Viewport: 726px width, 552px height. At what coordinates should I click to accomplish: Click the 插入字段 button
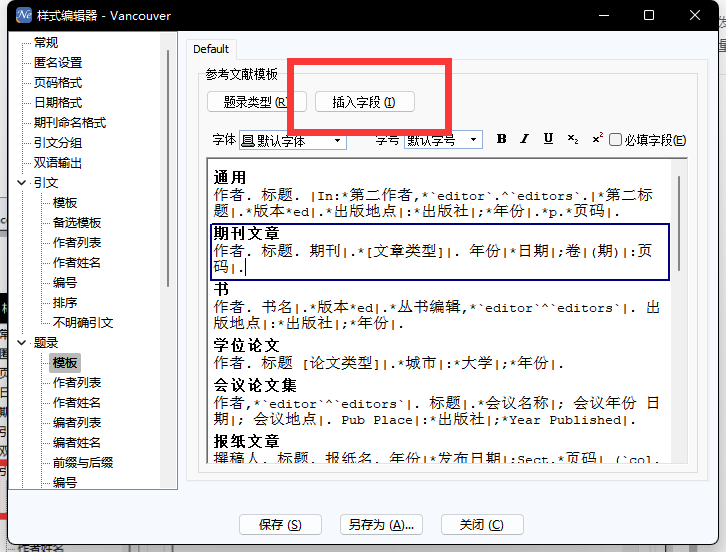pos(364,102)
